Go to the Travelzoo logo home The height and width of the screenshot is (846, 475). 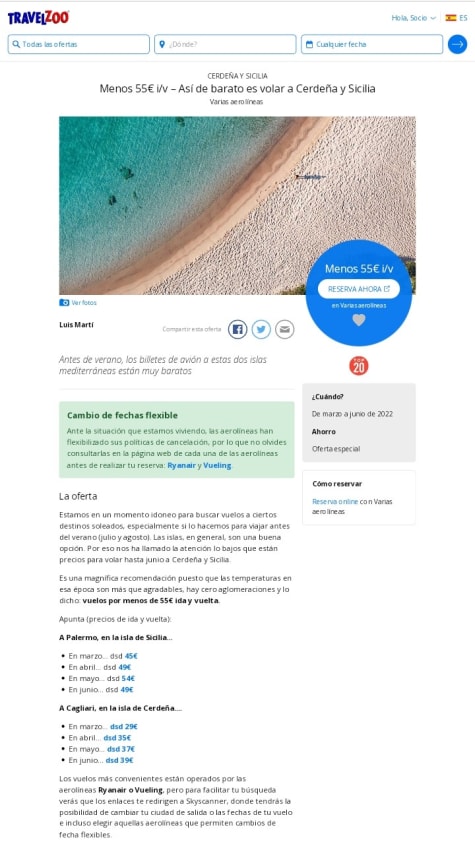tap(38, 18)
